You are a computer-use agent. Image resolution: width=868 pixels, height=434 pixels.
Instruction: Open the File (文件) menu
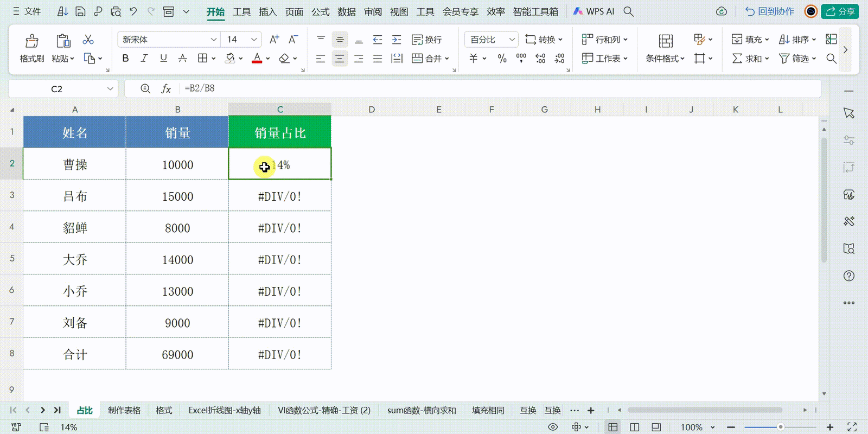(27, 11)
